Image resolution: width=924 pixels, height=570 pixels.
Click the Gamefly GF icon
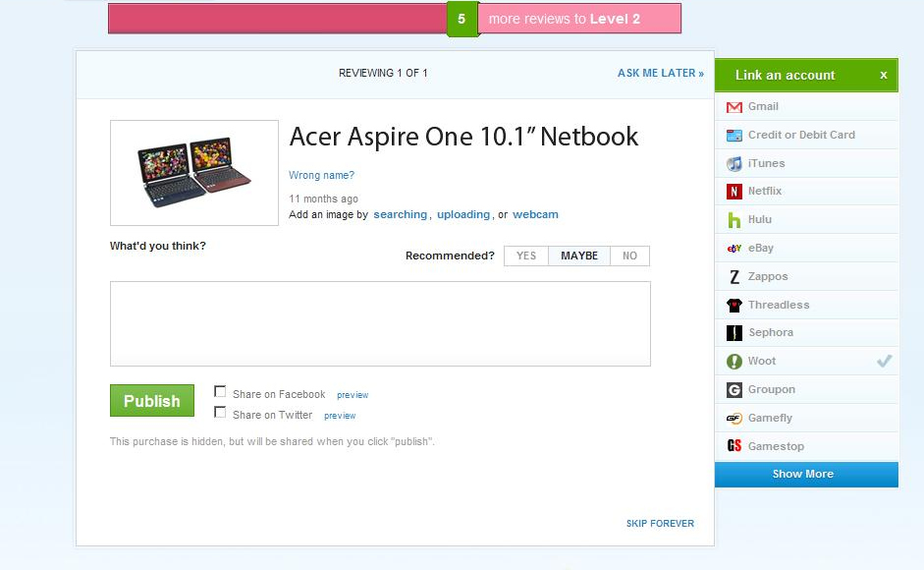[x=734, y=419]
